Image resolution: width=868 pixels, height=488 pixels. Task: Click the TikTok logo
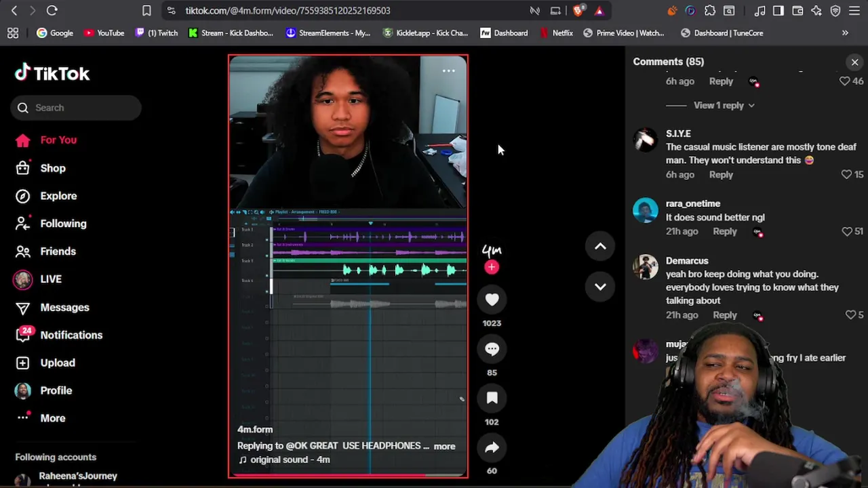click(x=52, y=73)
